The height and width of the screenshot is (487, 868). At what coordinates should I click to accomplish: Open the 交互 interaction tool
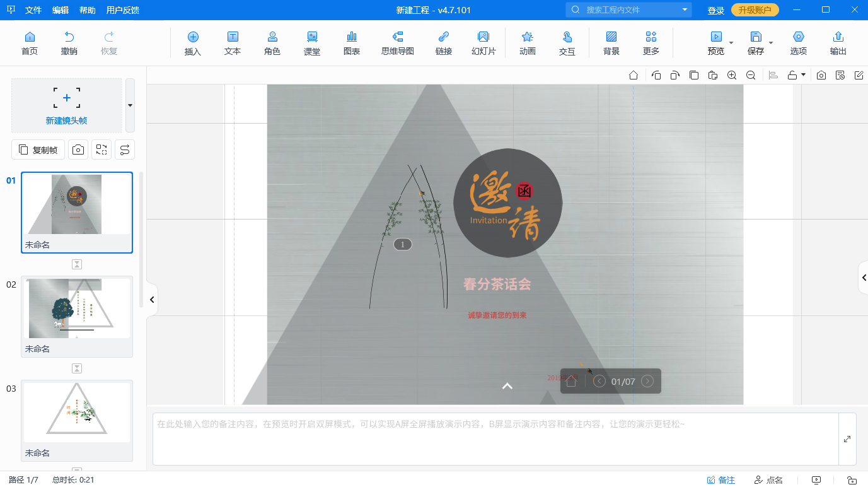coord(567,43)
